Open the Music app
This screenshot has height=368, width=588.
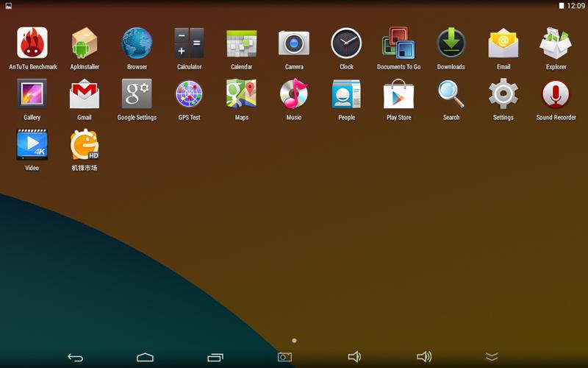tap(294, 93)
